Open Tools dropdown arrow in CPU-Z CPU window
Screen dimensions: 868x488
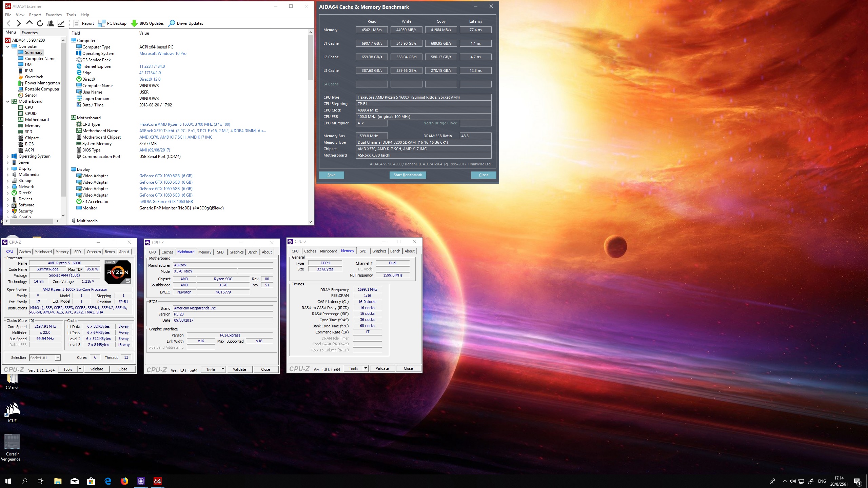pyautogui.click(x=80, y=369)
